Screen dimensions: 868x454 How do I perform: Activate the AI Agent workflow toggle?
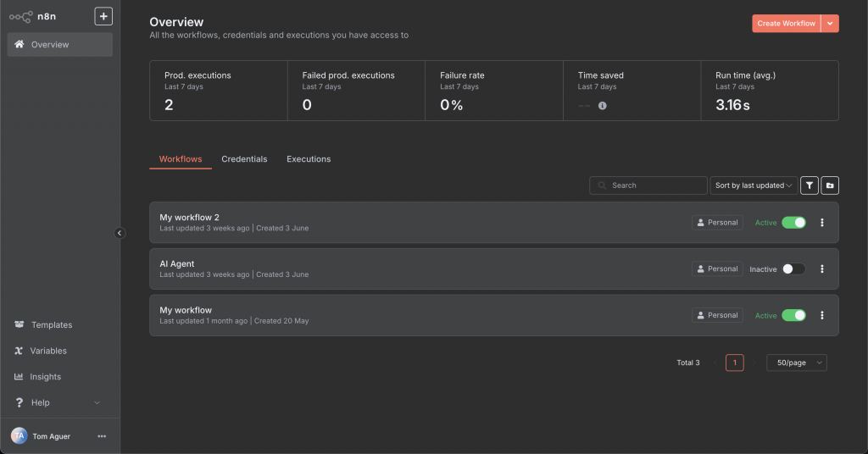(x=793, y=269)
